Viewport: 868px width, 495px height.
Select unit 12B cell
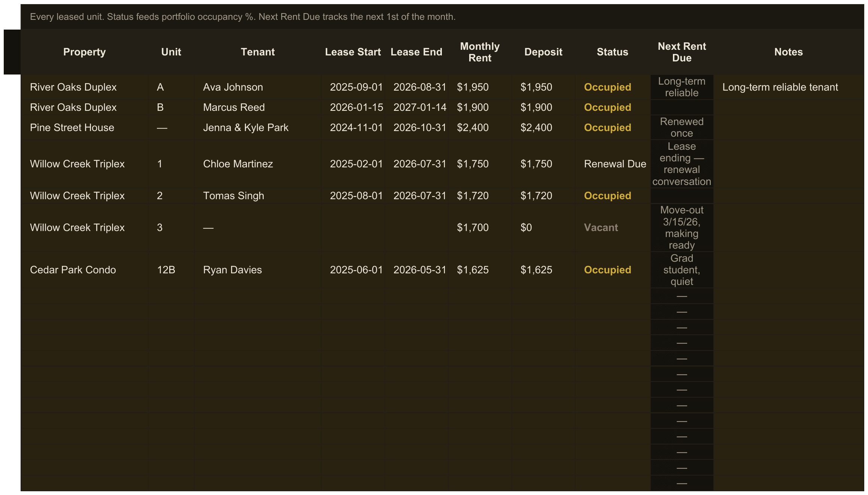pyautogui.click(x=171, y=270)
